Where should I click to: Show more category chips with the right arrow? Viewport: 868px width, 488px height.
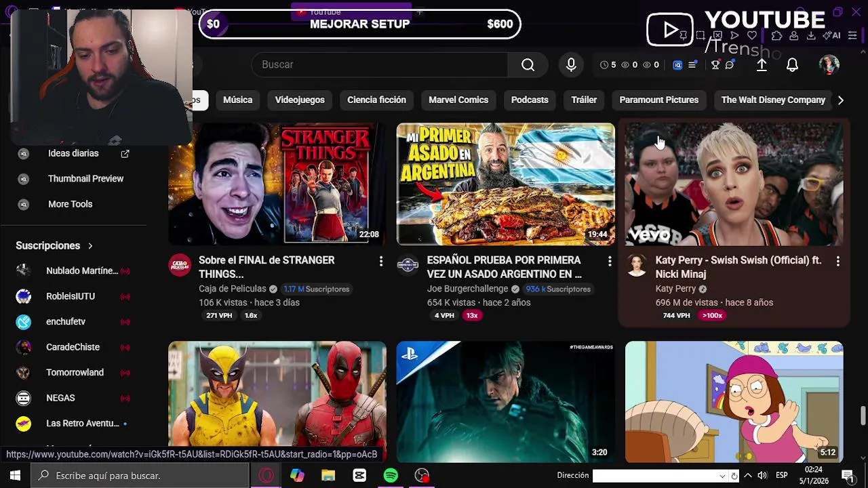[840, 100]
